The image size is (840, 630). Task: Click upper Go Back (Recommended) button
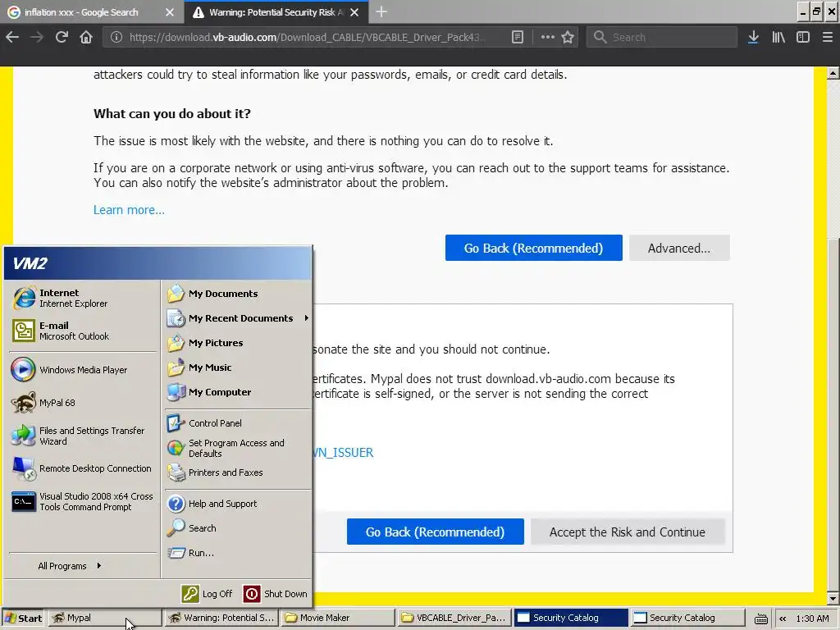click(533, 248)
